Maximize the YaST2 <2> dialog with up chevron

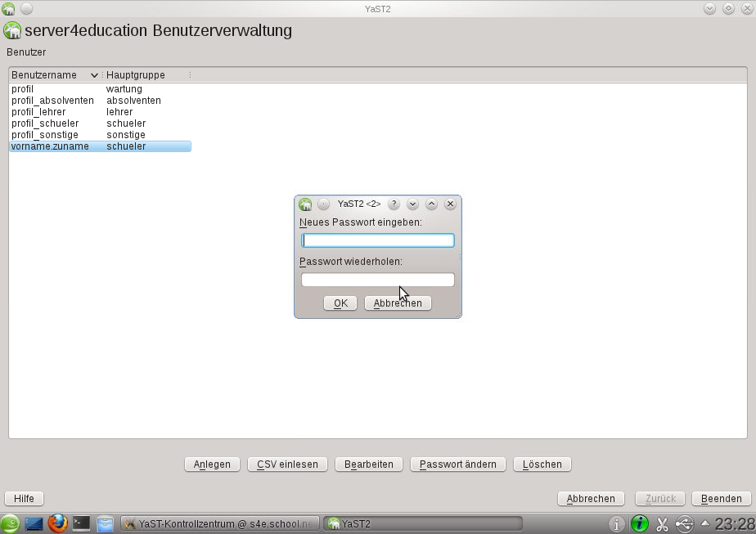coord(431,204)
